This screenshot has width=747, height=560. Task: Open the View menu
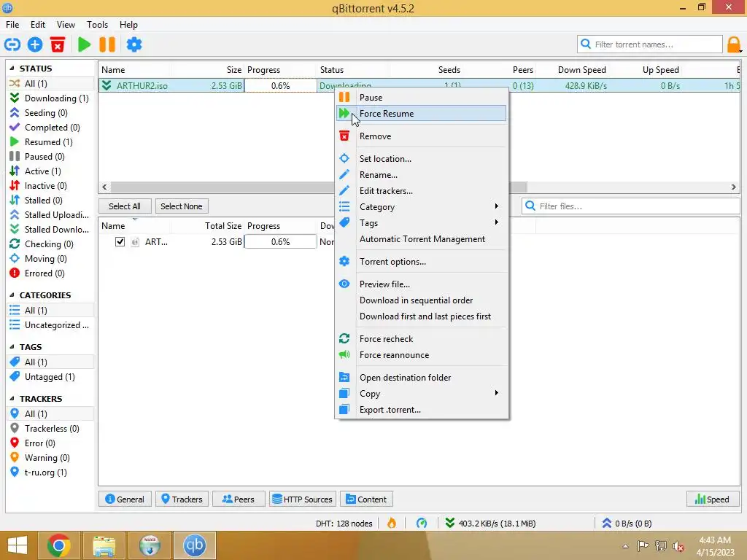point(66,25)
